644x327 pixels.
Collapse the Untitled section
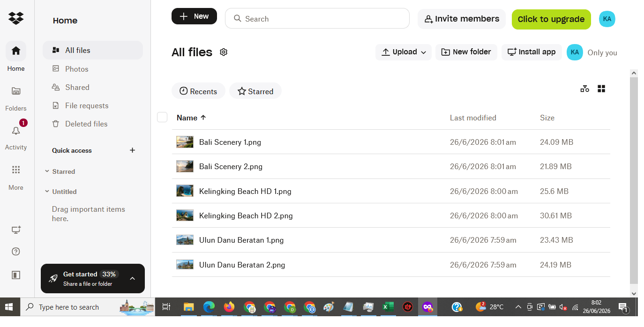[47, 192]
